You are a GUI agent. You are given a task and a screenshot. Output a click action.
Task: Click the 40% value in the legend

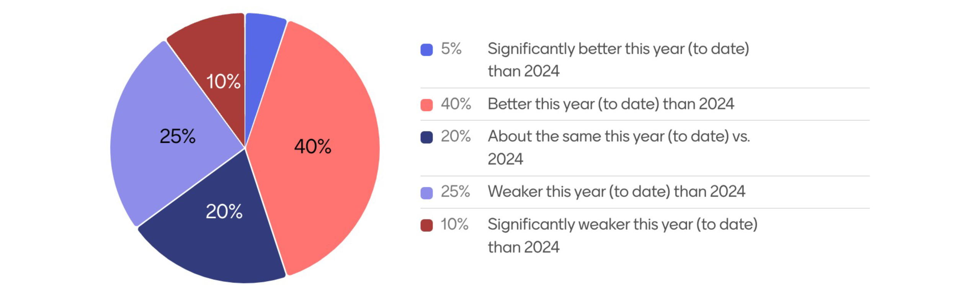[456, 104]
